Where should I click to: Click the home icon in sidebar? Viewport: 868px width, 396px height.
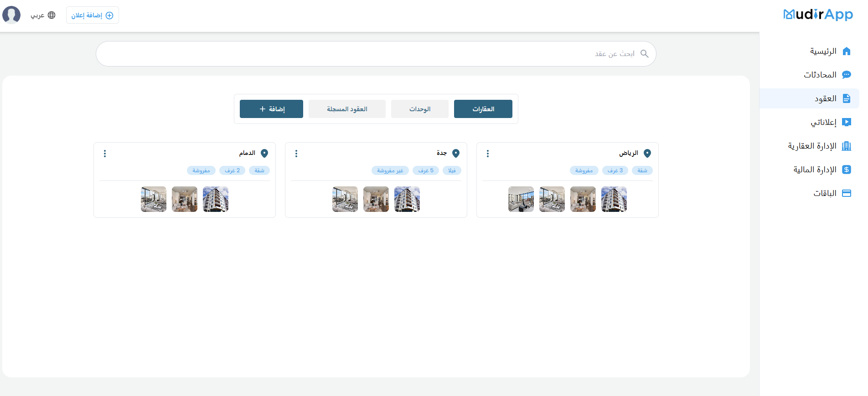[x=846, y=51]
